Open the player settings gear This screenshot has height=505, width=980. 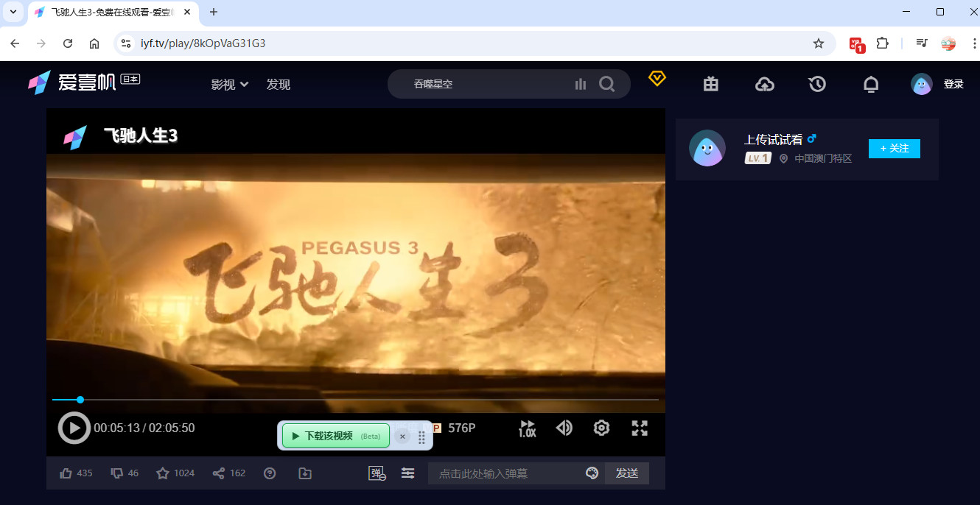(602, 428)
